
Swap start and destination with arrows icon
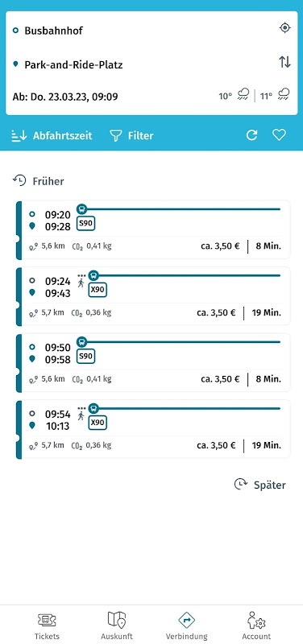click(284, 62)
